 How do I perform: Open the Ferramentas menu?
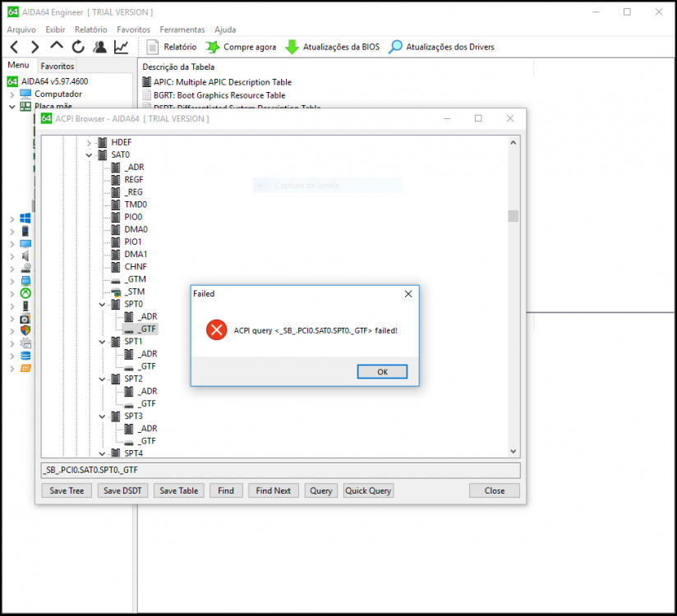[182, 30]
